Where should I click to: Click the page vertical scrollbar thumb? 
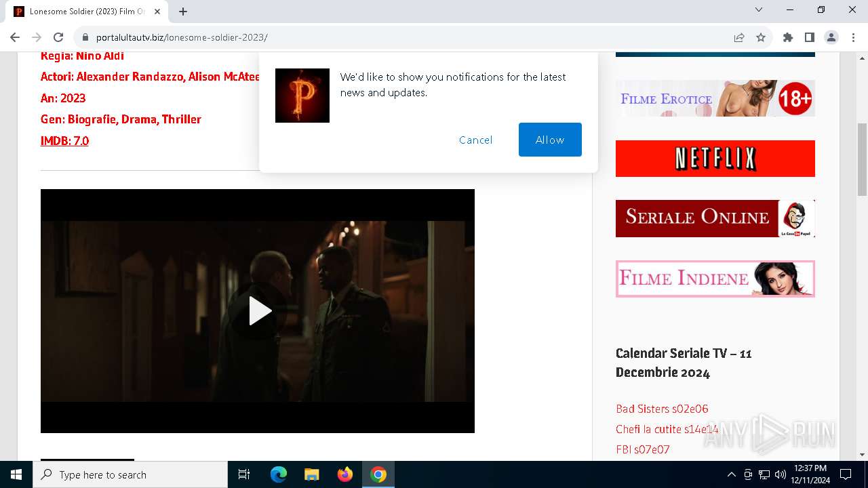pyautogui.click(x=862, y=159)
